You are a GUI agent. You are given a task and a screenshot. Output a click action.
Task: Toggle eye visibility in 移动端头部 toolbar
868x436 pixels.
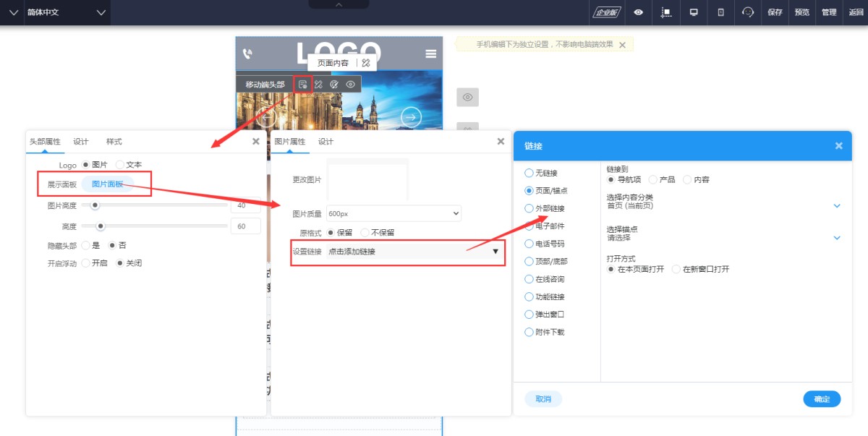(351, 85)
